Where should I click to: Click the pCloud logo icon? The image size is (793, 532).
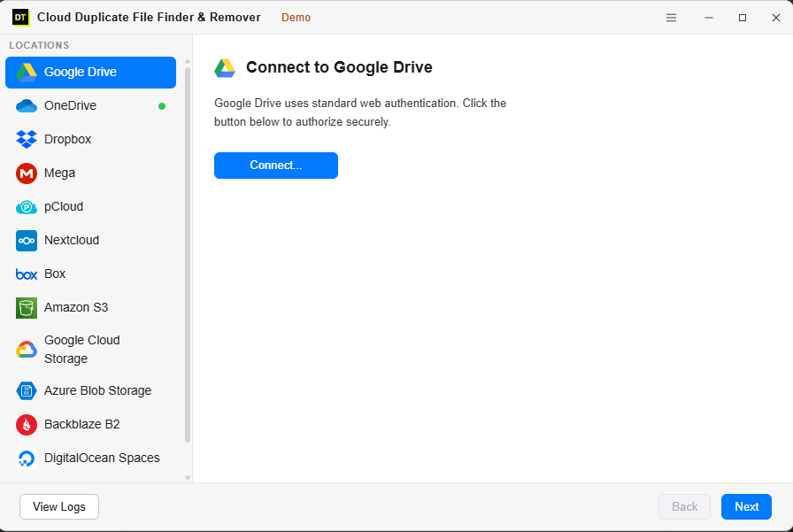27,207
